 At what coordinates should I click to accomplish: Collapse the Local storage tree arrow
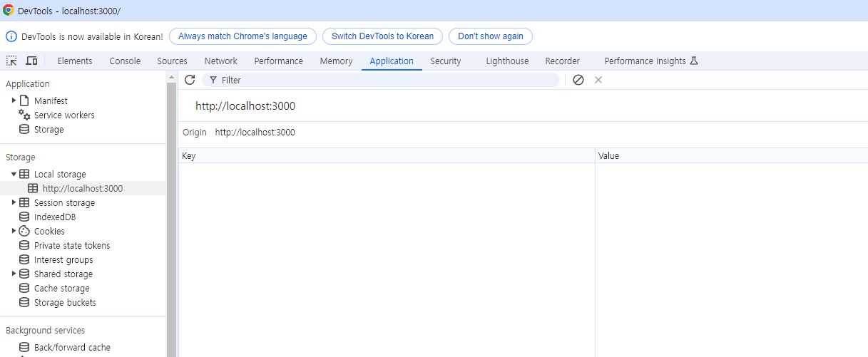[14, 174]
